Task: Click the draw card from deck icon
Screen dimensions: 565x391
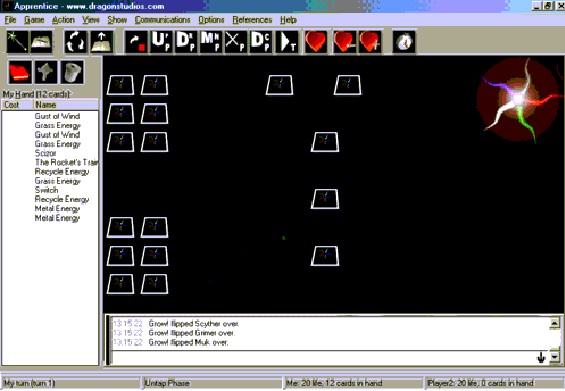Action: (x=102, y=42)
